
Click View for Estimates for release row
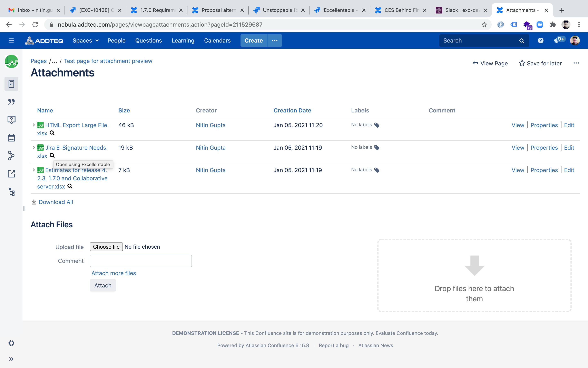(x=518, y=170)
